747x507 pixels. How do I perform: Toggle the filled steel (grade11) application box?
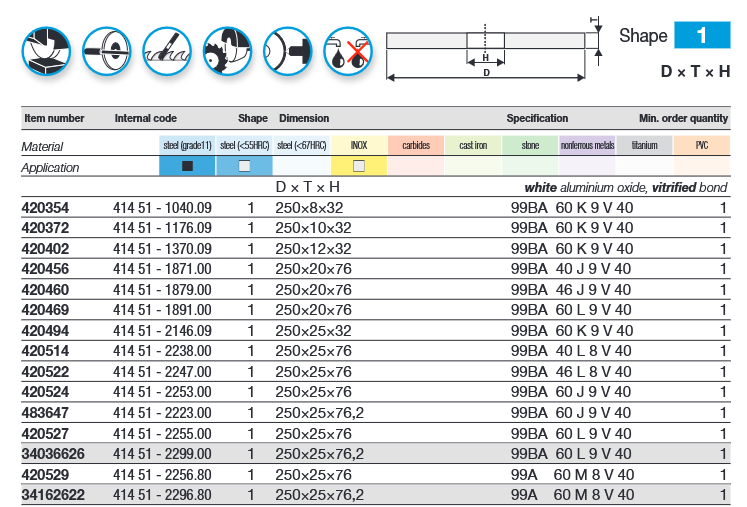[186, 166]
